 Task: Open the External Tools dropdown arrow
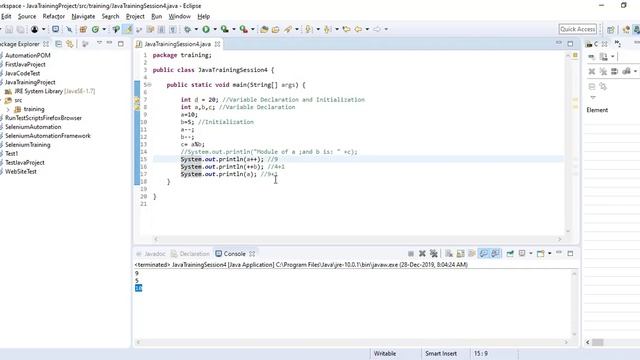click(x=252, y=29)
